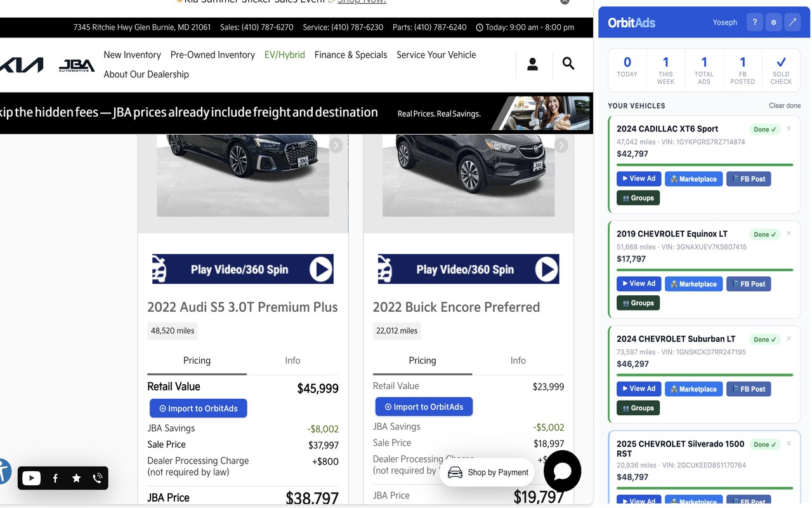Open OrbitAds settings gear icon
Viewport: 812px width, 508px height.
(x=773, y=22)
